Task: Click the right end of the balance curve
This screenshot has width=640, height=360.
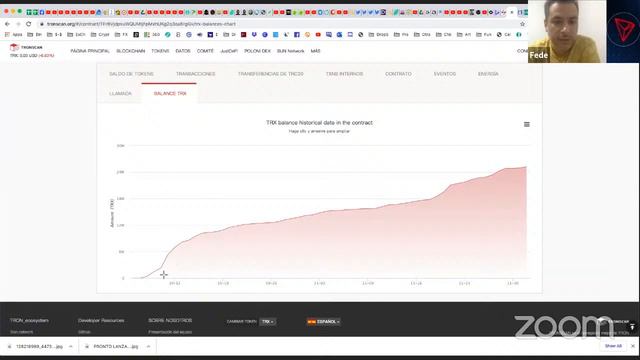Action: coord(526,167)
